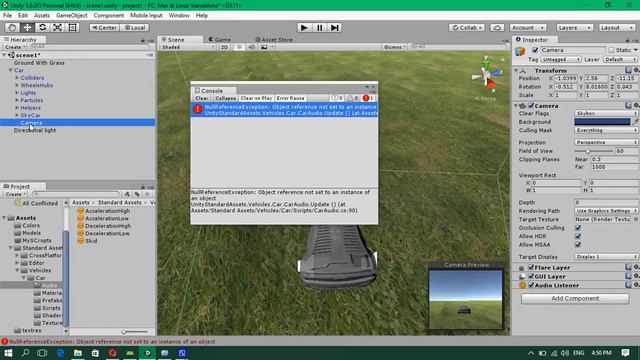Expand WheelsHubs in Hierarchy

click(17, 85)
